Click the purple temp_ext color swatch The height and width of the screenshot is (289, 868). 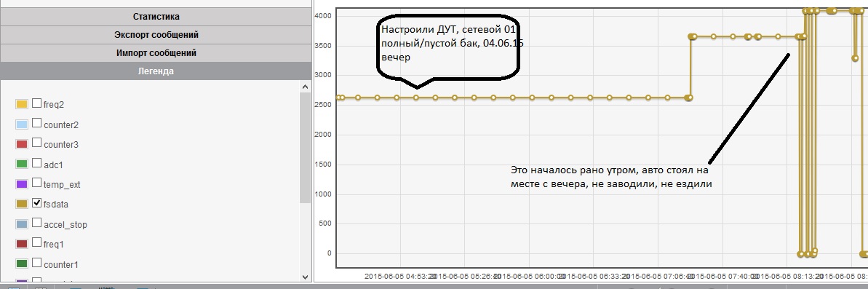tap(22, 183)
